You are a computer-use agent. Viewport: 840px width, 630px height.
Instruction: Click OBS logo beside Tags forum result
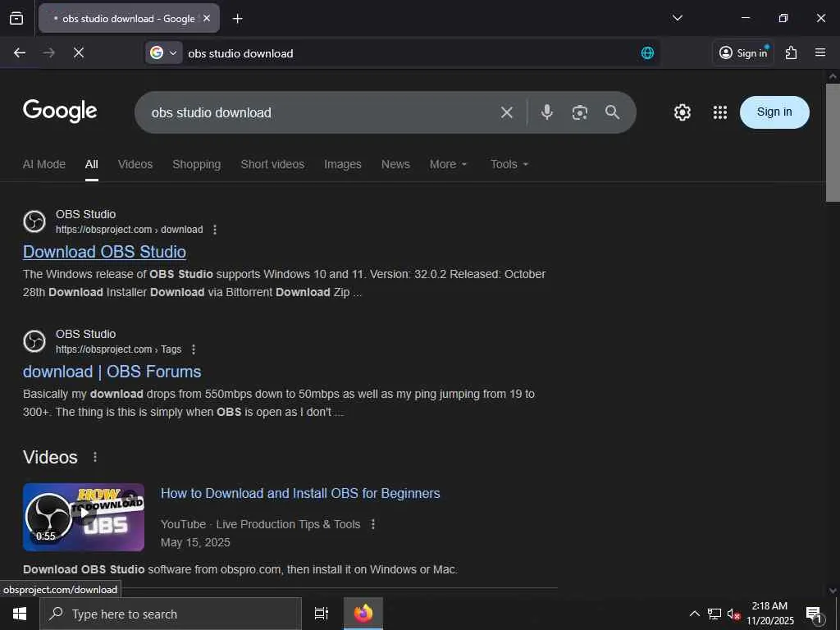pyautogui.click(x=34, y=341)
